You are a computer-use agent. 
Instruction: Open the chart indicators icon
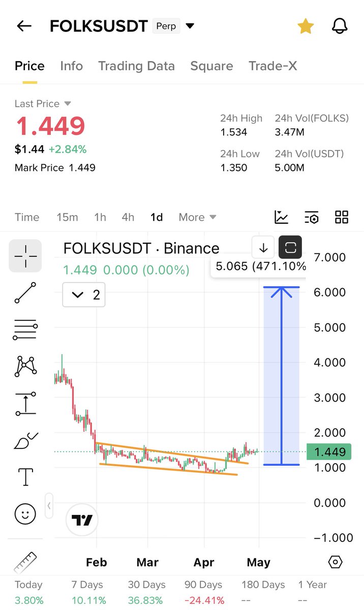(x=281, y=217)
